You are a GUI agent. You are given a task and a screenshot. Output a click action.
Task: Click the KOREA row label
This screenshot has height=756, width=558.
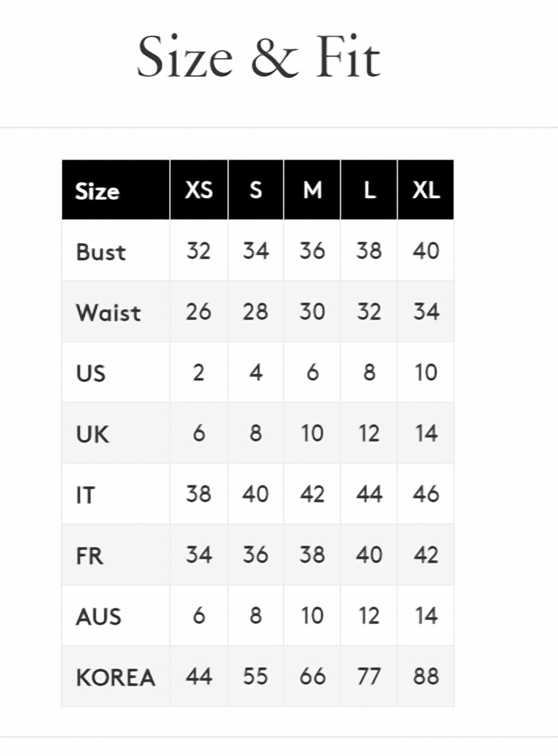(115, 677)
